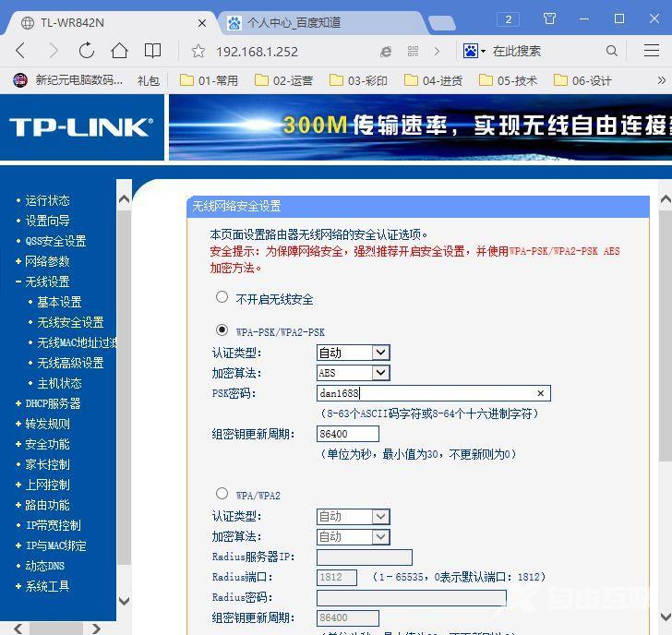Screen dimensions: 672x635
Task: Open the 01-常用 bookmarks folder
Action: click(210, 80)
